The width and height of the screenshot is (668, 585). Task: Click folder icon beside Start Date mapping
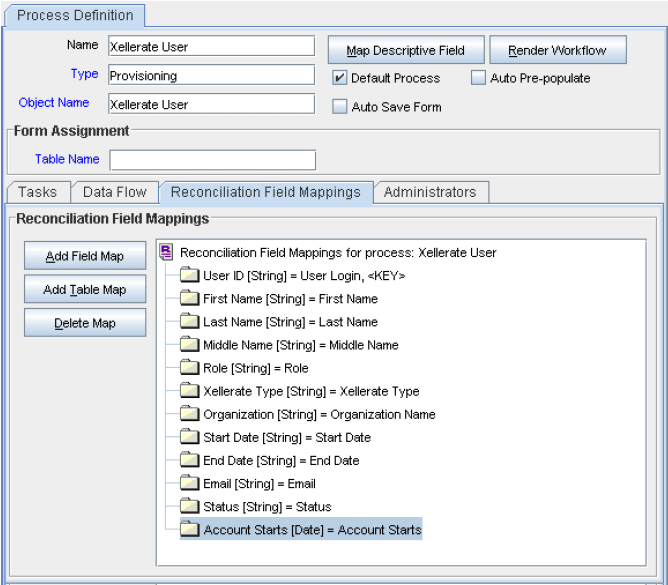tap(189, 437)
